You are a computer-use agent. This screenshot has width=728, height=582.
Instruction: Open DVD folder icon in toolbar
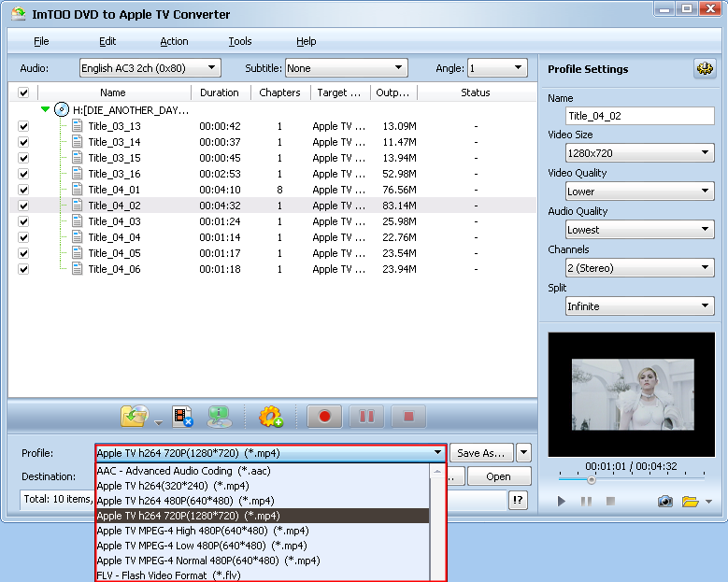click(x=135, y=416)
